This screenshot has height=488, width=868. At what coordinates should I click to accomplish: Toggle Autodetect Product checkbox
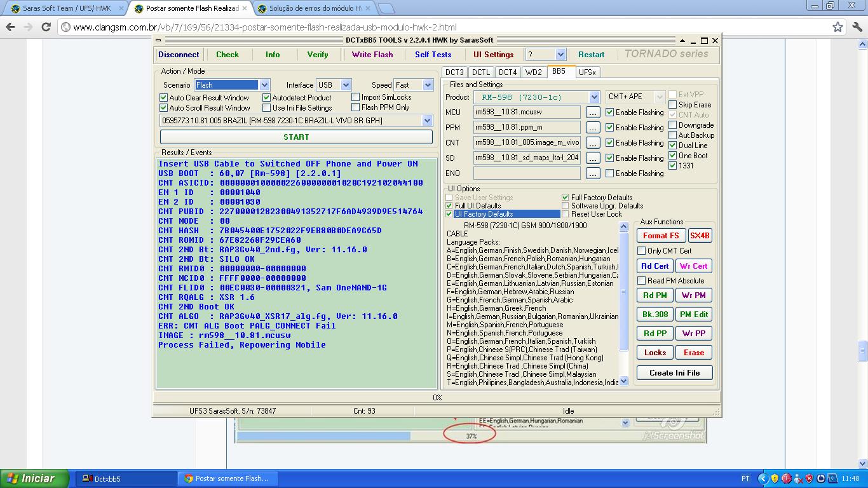click(x=266, y=98)
